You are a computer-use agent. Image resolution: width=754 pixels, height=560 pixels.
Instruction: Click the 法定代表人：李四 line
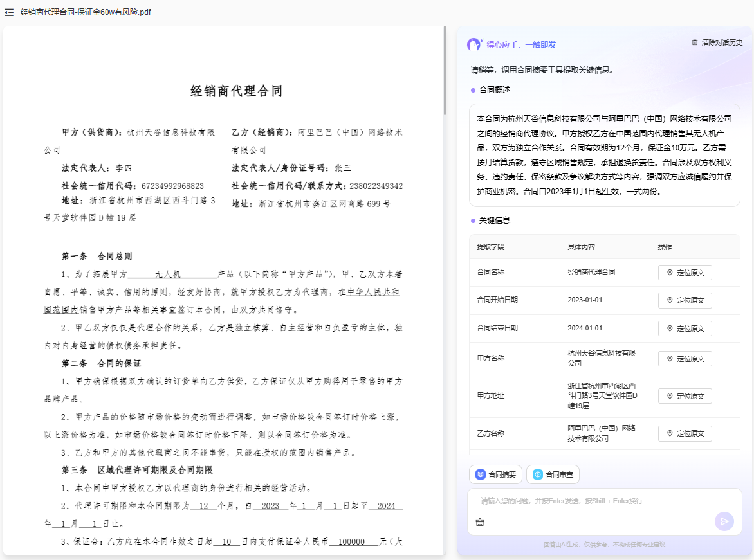pos(97,168)
